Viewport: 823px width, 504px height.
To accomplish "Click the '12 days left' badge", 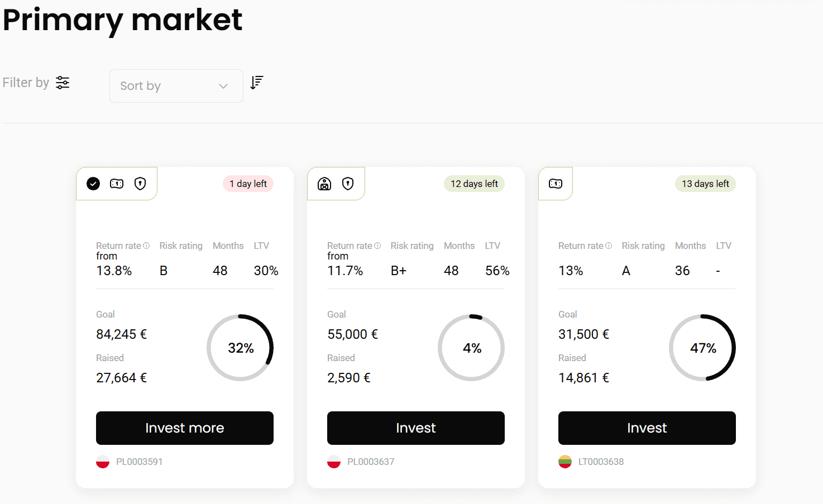I will [x=474, y=184].
